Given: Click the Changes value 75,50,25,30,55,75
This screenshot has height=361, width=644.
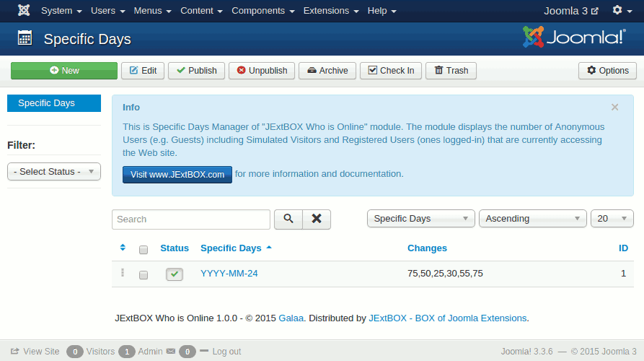Looking at the screenshot, I should (445, 274).
